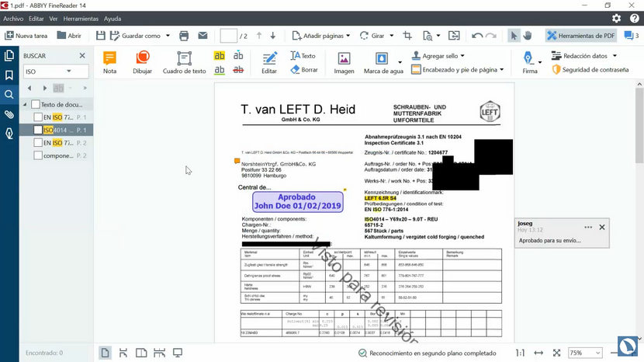Open the ISO search box dropdown

tap(69, 71)
